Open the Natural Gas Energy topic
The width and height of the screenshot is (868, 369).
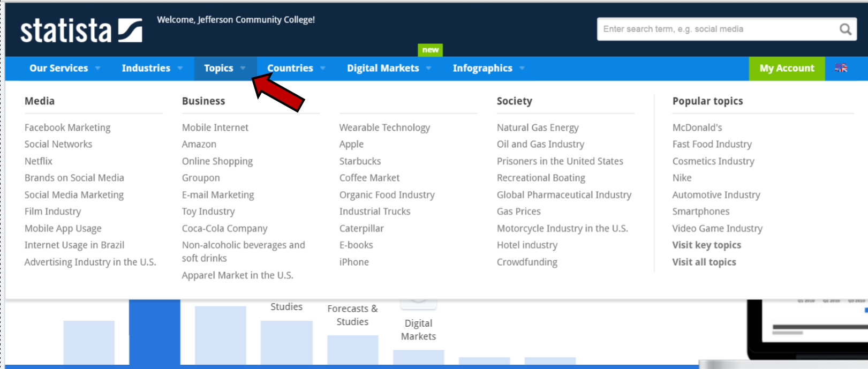538,127
